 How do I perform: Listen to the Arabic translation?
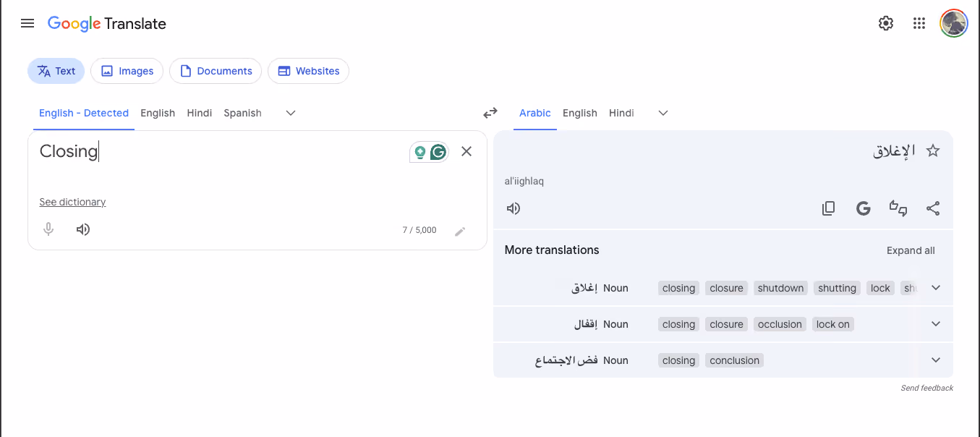[514, 208]
